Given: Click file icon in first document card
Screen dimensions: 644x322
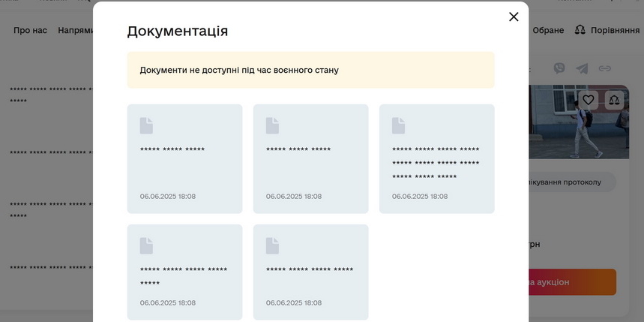Looking at the screenshot, I should pos(146,126).
